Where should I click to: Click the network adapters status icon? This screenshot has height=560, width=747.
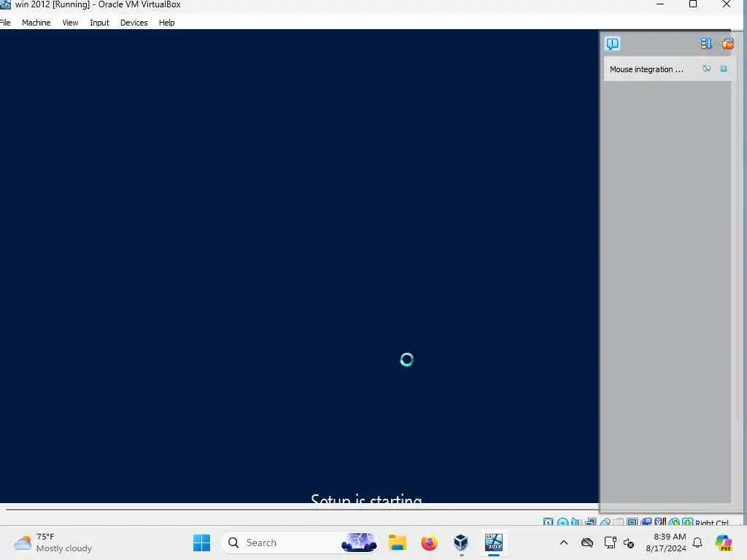pos(591,522)
